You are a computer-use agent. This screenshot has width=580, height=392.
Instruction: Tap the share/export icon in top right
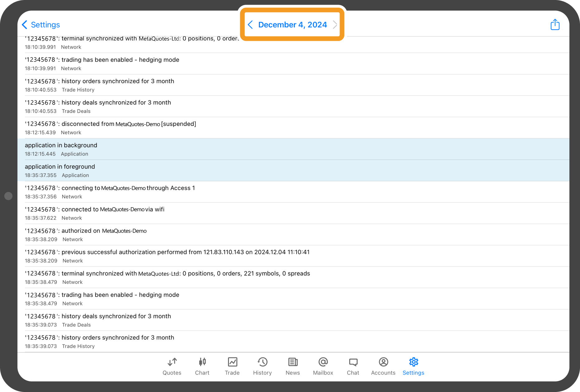pyautogui.click(x=555, y=25)
